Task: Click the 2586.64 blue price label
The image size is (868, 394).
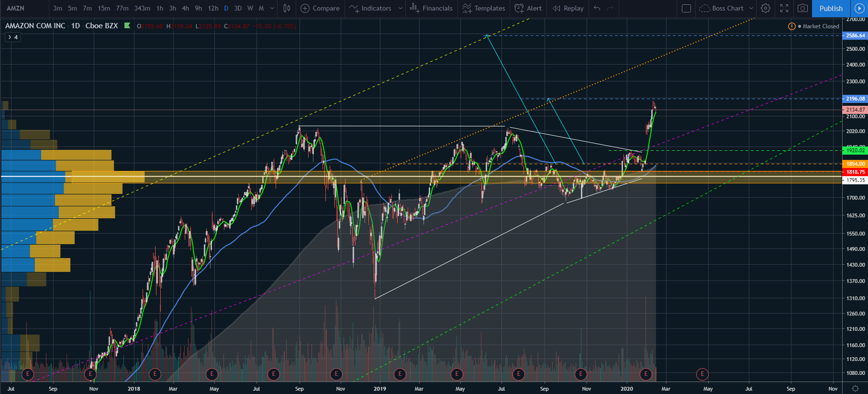Action: coord(855,35)
